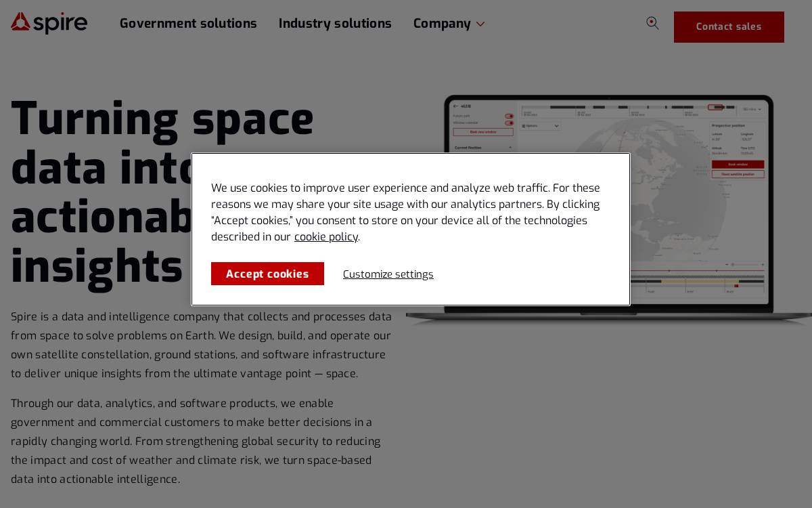Open the search magnifier icon

click(652, 23)
